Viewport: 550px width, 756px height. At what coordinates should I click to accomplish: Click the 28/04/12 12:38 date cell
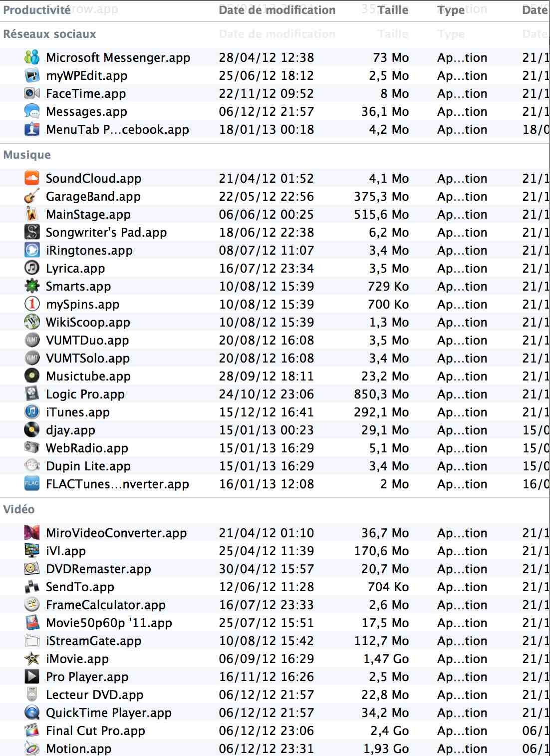(267, 57)
